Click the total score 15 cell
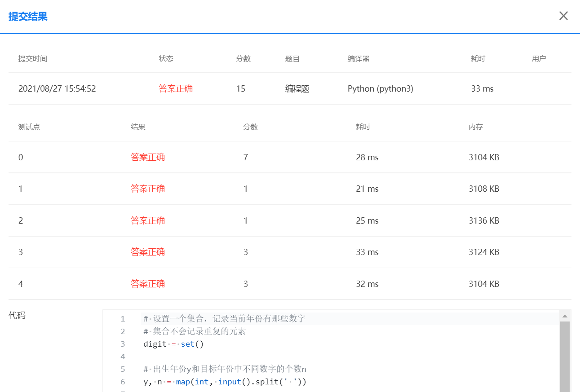The height and width of the screenshot is (392, 580). click(x=241, y=89)
